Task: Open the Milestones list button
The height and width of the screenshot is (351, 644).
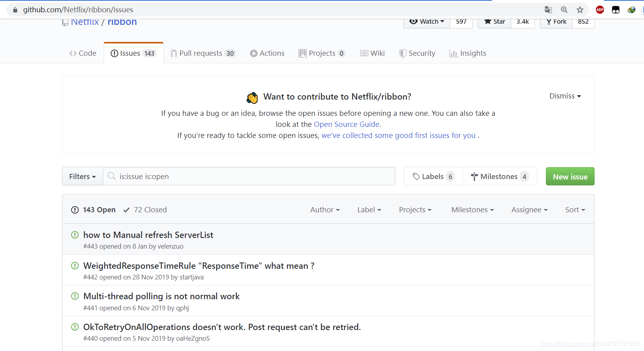Action: [x=500, y=176]
